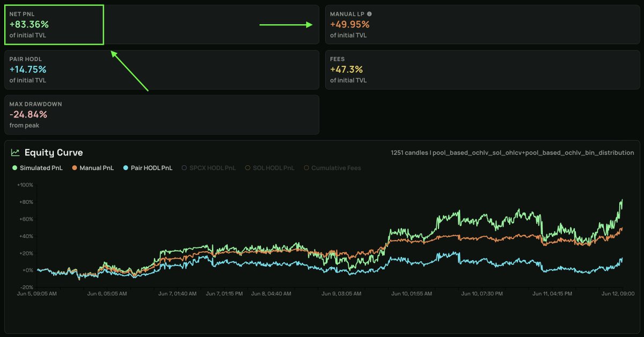Enable the SOL HODL PnL series

[270, 168]
